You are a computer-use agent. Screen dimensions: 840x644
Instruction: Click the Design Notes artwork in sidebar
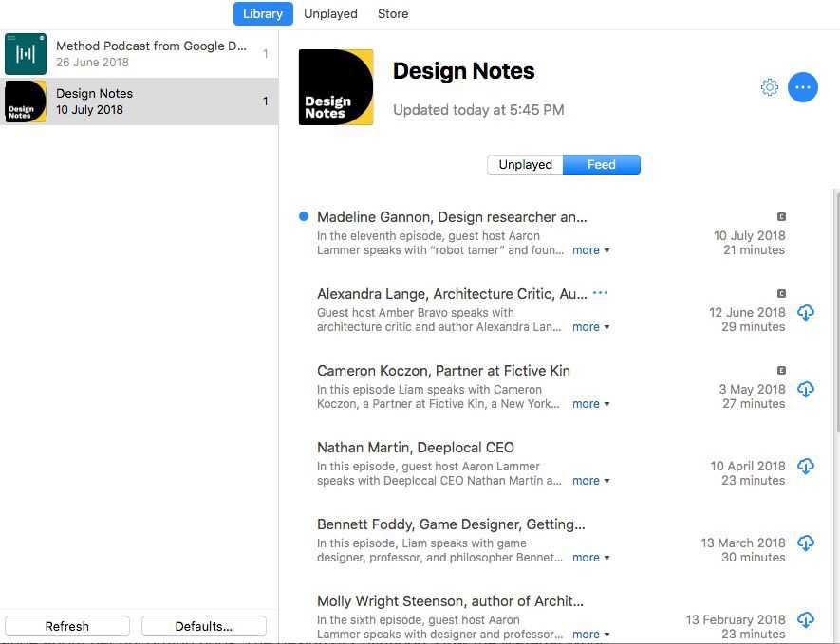point(26,101)
